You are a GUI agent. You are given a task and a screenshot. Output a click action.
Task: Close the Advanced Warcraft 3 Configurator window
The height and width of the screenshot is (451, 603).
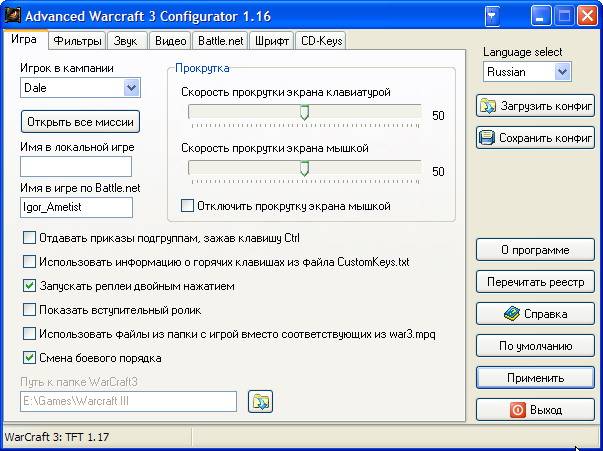(x=587, y=17)
